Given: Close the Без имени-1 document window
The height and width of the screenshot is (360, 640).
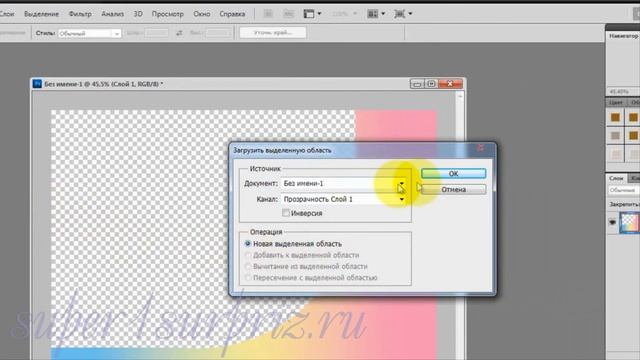Looking at the screenshot, I should 450,84.
